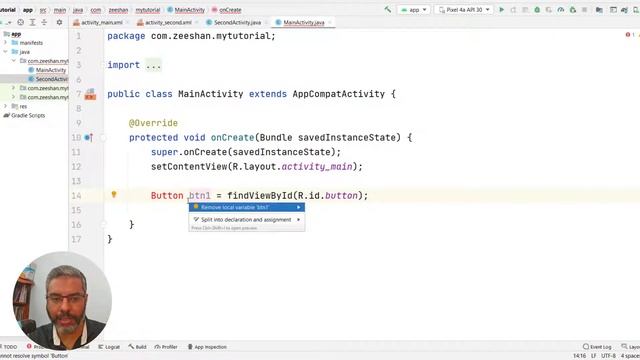Click the Attach Debugger to Android Process icon

[x=573, y=9]
